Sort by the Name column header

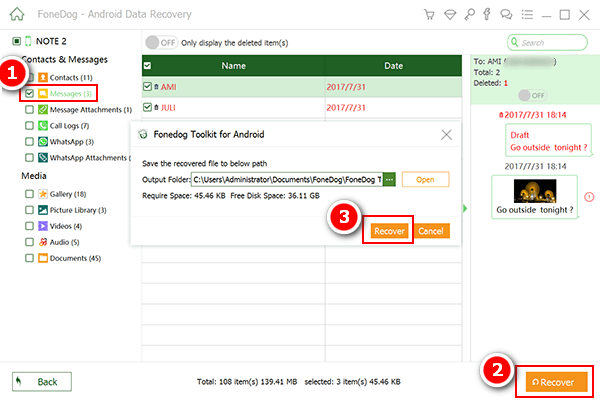tap(233, 66)
